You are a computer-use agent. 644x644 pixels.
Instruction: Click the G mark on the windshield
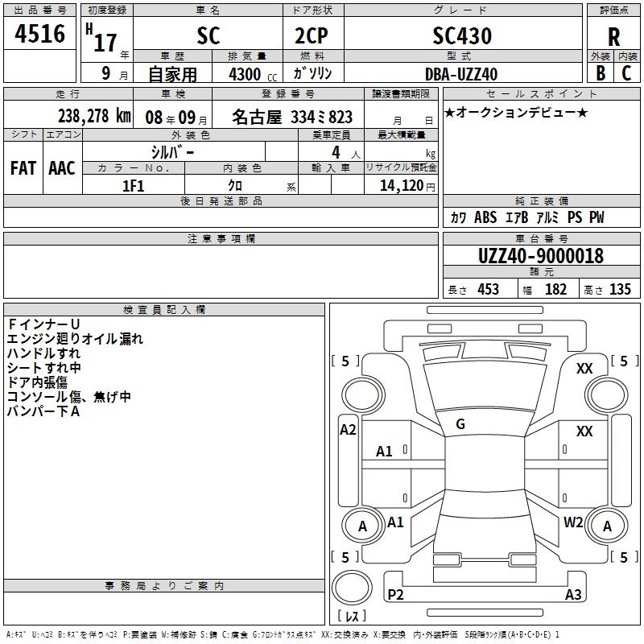460,424
